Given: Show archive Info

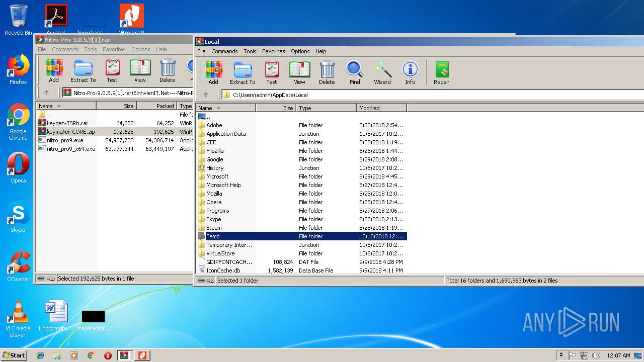Looking at the screenshot, I should pos(410,72).
